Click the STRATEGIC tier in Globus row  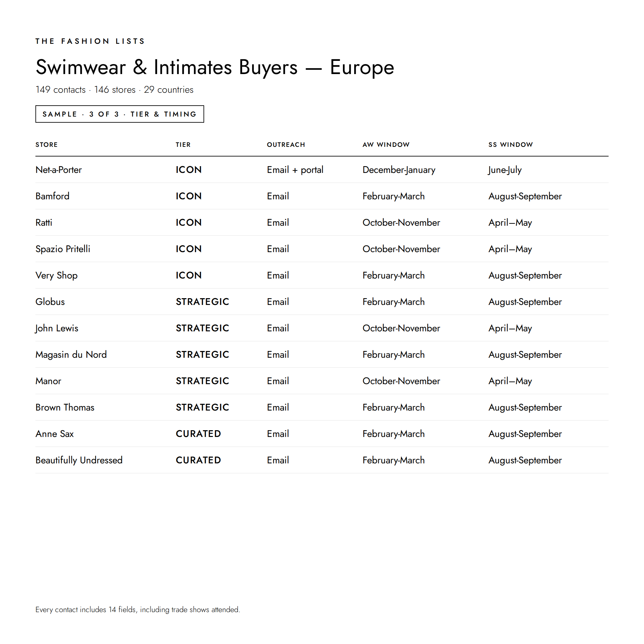pos(203,302)
